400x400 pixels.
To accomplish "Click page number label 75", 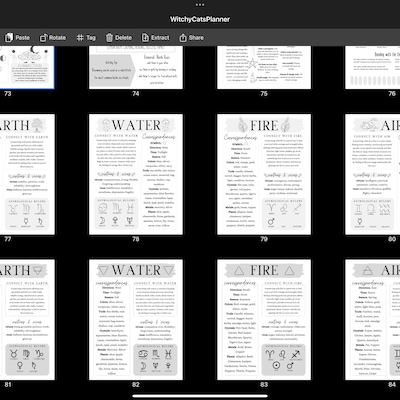I will (264, 94).
